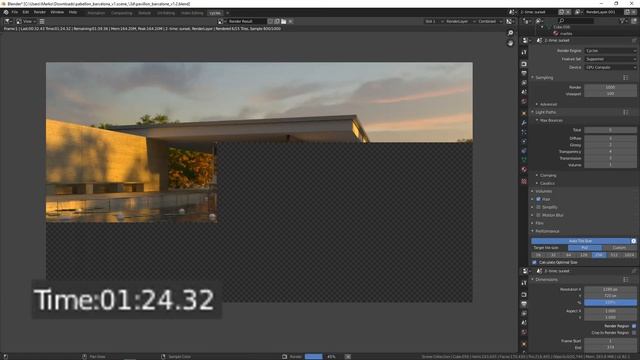This screenshot has width=640, height=360.
Task: Open the outliner filter funnel dropdown
Action: click(624, 20)
